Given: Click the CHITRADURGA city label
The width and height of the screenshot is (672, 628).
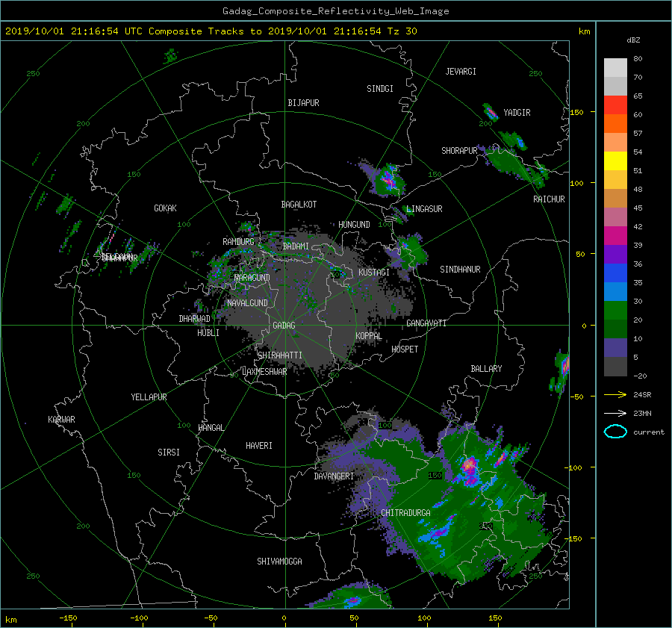Looking at the screenshot, I should 406,513.
